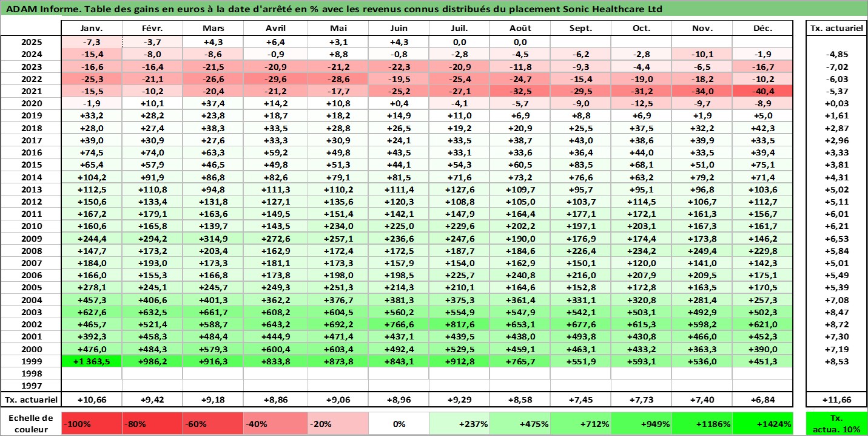Select the +661,7 cell in March 2003
The height and width of the screenshot is (436, 868).
tap(214, 312)
